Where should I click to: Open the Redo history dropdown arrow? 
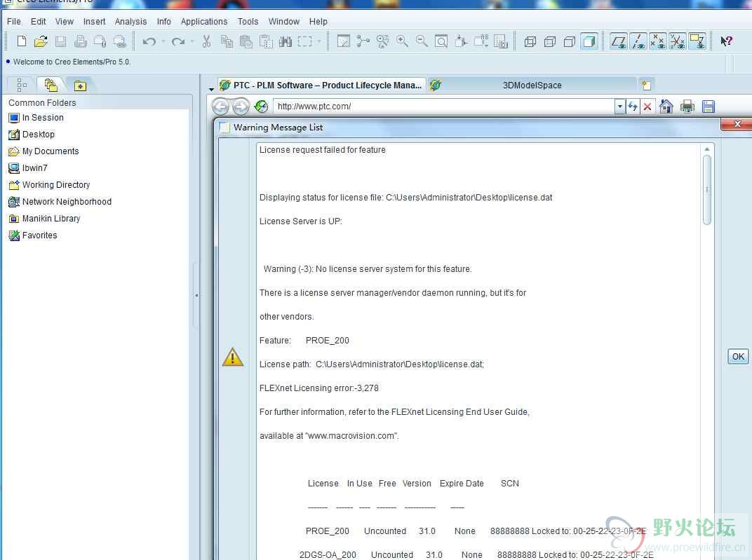(192, 41)
